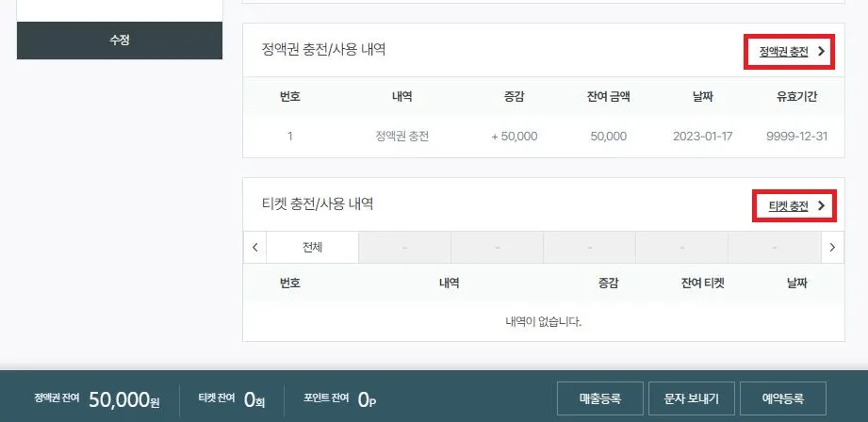Click the 포인트 잔여 0P indicator

tap(339, 399)
